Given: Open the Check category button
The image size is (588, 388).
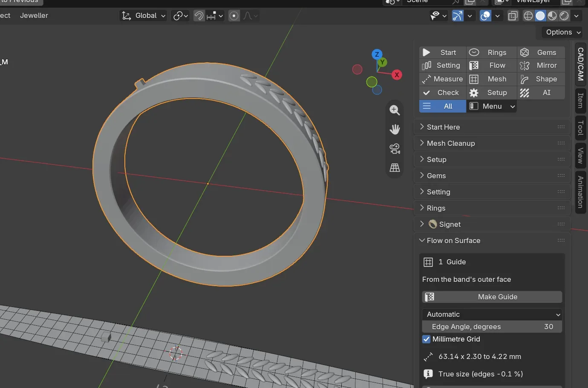Looking at the screenshot, I should [x=442, y=93].
